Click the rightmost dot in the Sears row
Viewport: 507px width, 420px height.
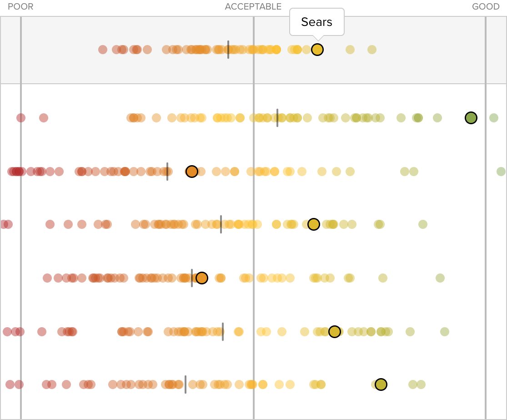click(372, 50)
